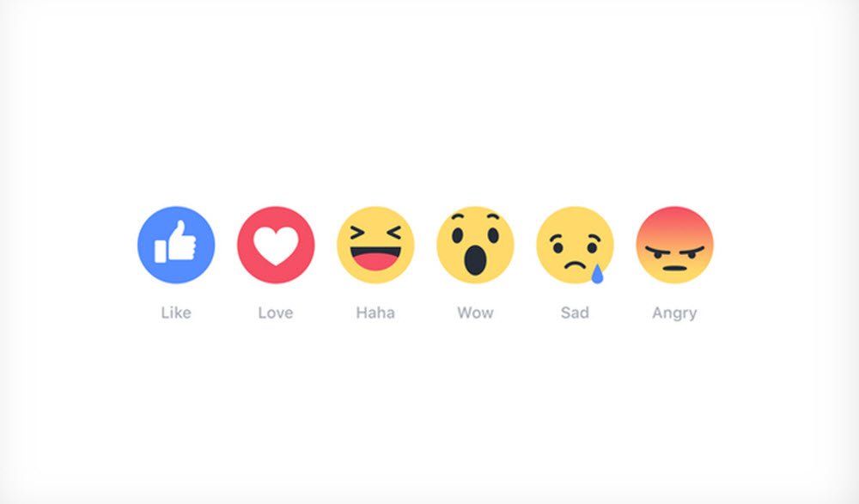Viewport: 859px width, 504px height.
Task: Click the "Love" text label
Action: click(276, 313)
